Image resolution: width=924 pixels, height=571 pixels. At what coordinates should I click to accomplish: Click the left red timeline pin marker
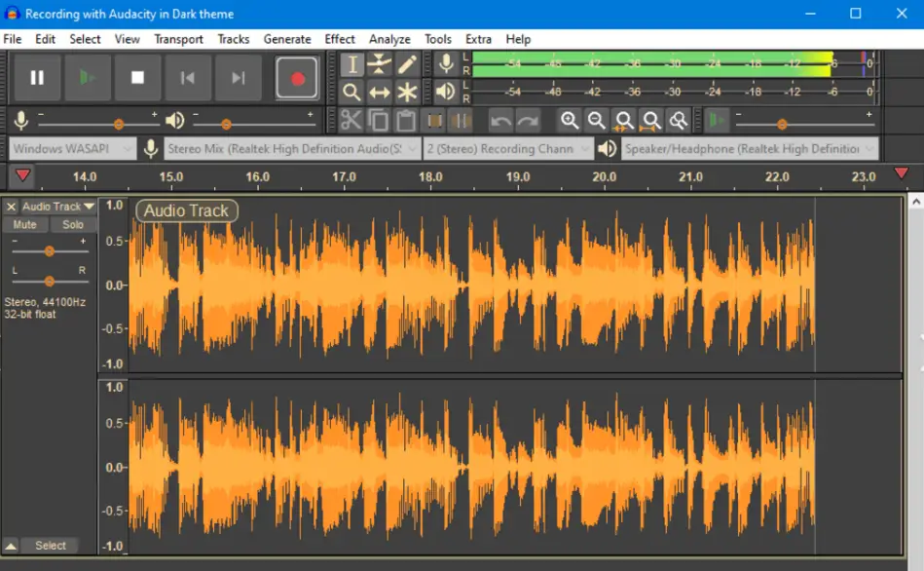(22, 175)
